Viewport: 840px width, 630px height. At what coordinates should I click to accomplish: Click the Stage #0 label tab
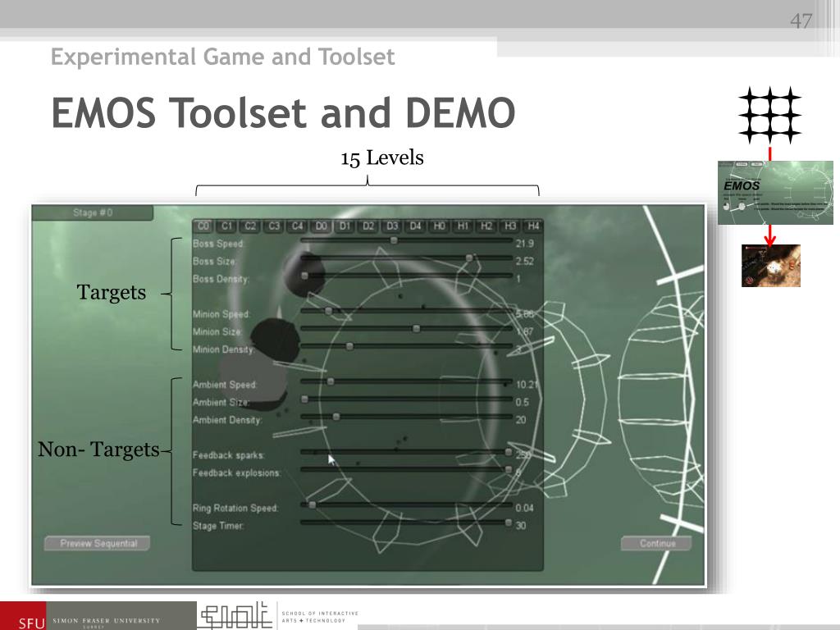[93, 212]
